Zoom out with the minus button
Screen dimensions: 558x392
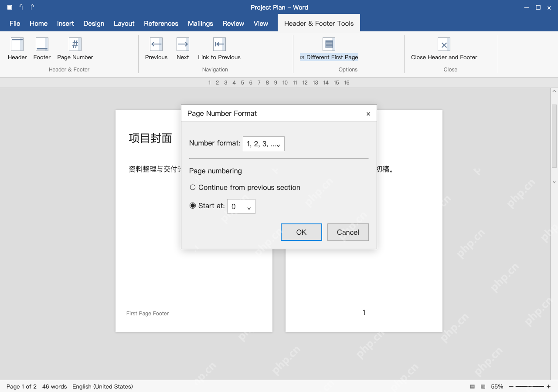[511, 386]
